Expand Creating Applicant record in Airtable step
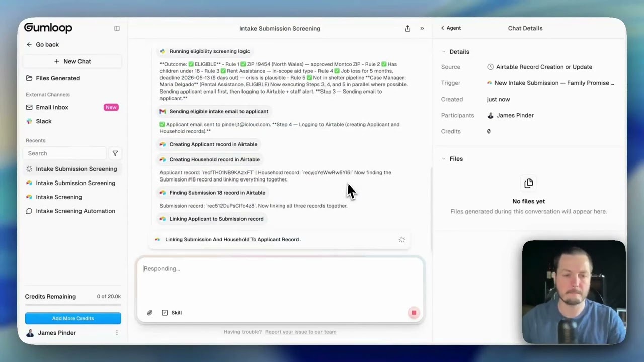Image resolution: width=644 pixels, height=362 pixels. coord(208,144)
